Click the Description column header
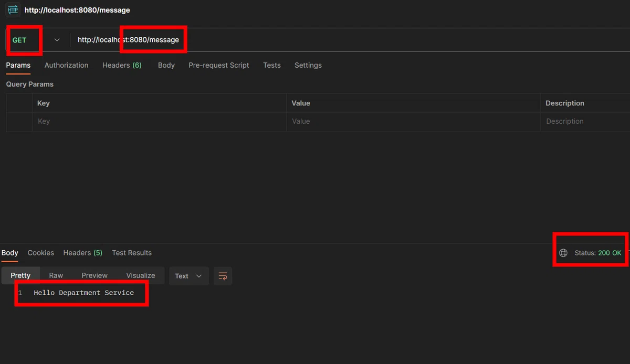The image size is (630, 364). point(565,103)
